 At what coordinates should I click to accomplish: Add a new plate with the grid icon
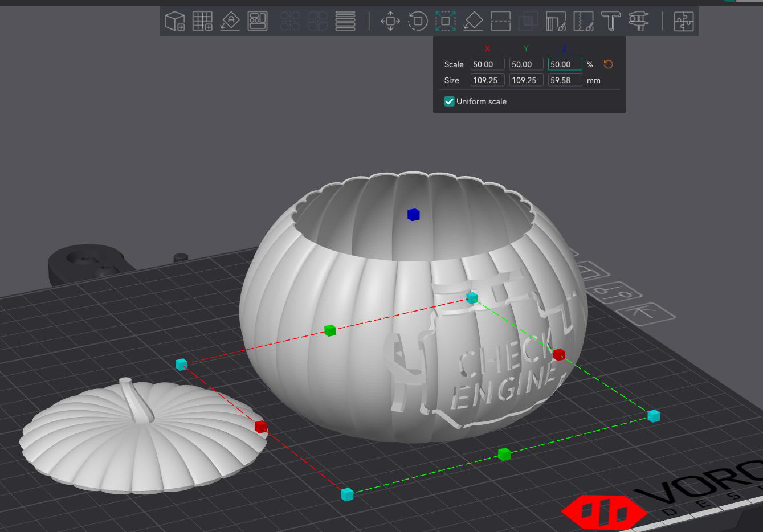tap(202, 22)
